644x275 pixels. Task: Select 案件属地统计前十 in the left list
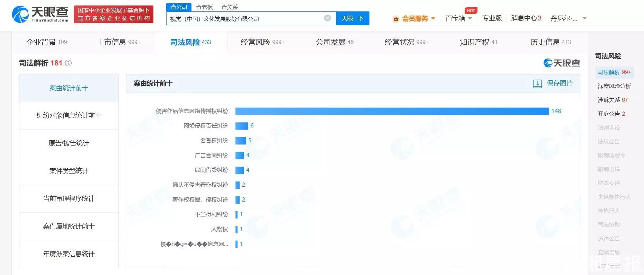(69, 227)
